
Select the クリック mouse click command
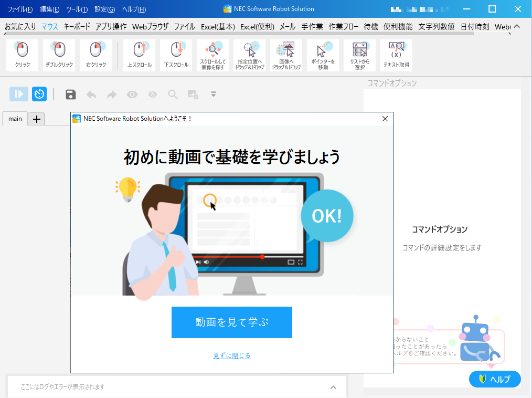tap(22, 54)
